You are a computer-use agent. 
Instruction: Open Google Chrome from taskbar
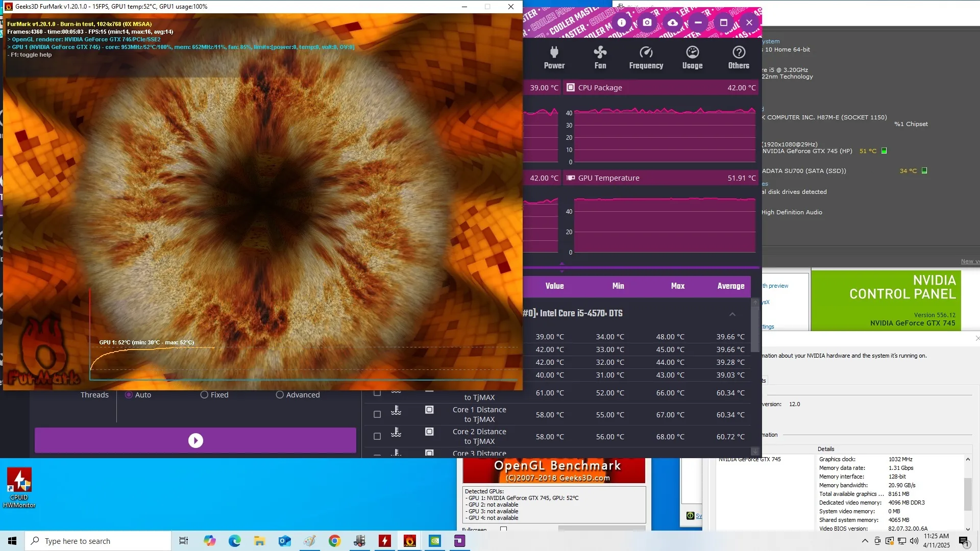[335, 541]
